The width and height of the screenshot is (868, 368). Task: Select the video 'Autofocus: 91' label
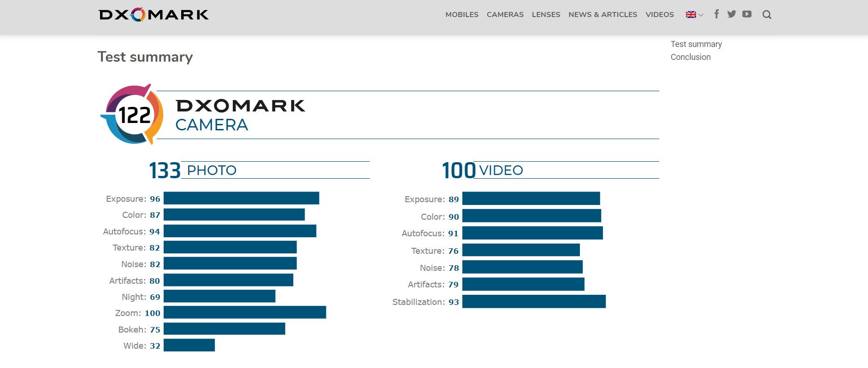430,234
